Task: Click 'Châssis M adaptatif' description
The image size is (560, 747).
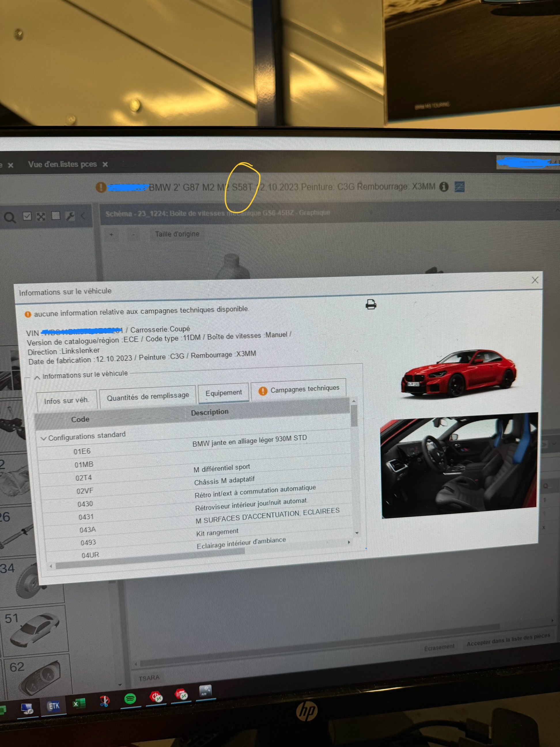Action: point(224,480)
